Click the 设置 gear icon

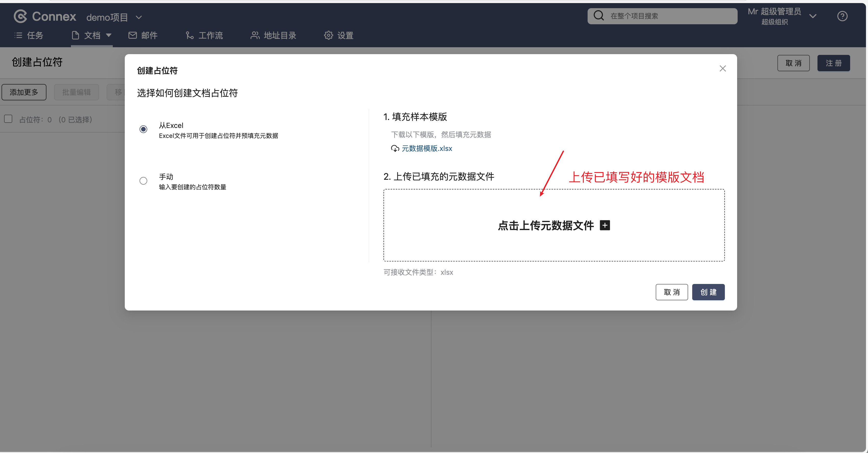328,35
